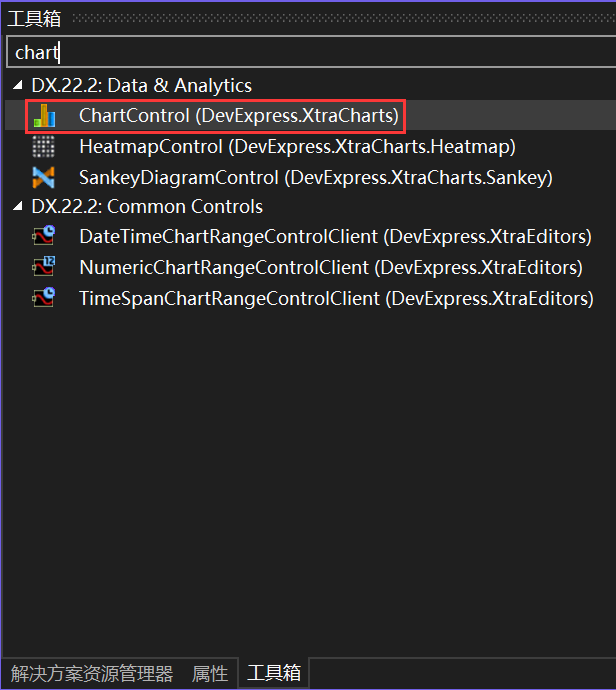Click the SankeyDiagramControl icon
Viewport: 616px width, 690px height.
click(x=44, y=177)
